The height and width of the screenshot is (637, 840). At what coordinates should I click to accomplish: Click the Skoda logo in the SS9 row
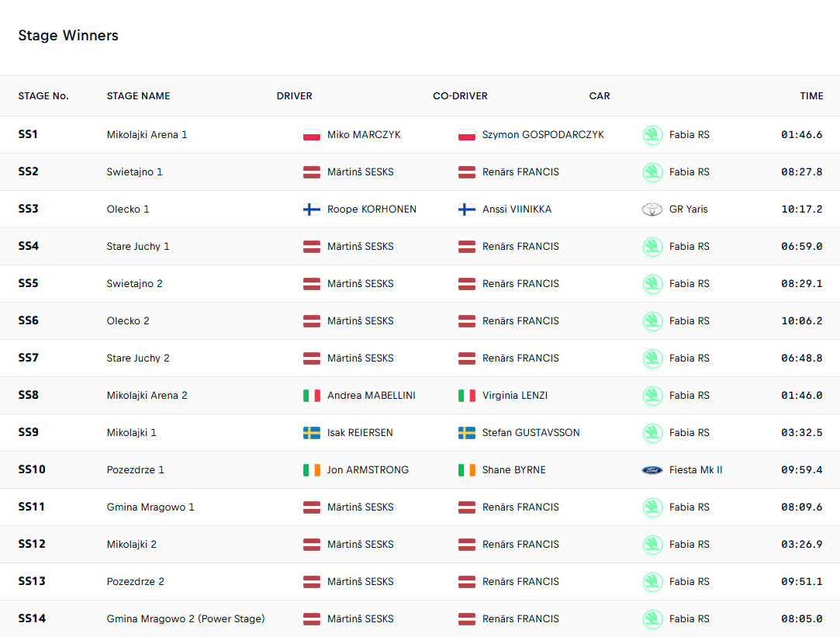(652, 433)
